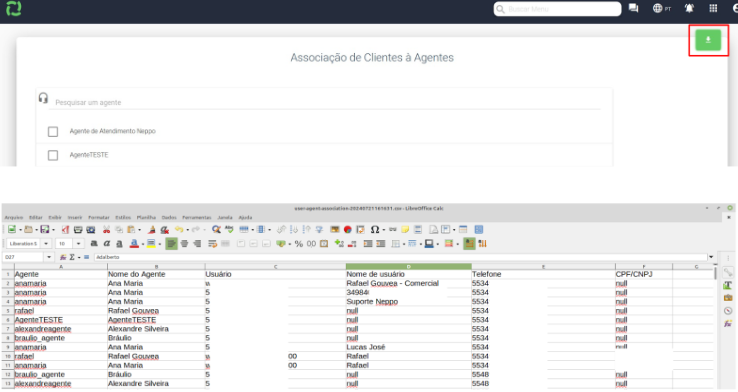Image resolution: width=738 pixels, height=392 pixels.
Task: Click the green logo in top bar
Action: tap(14, 8)
